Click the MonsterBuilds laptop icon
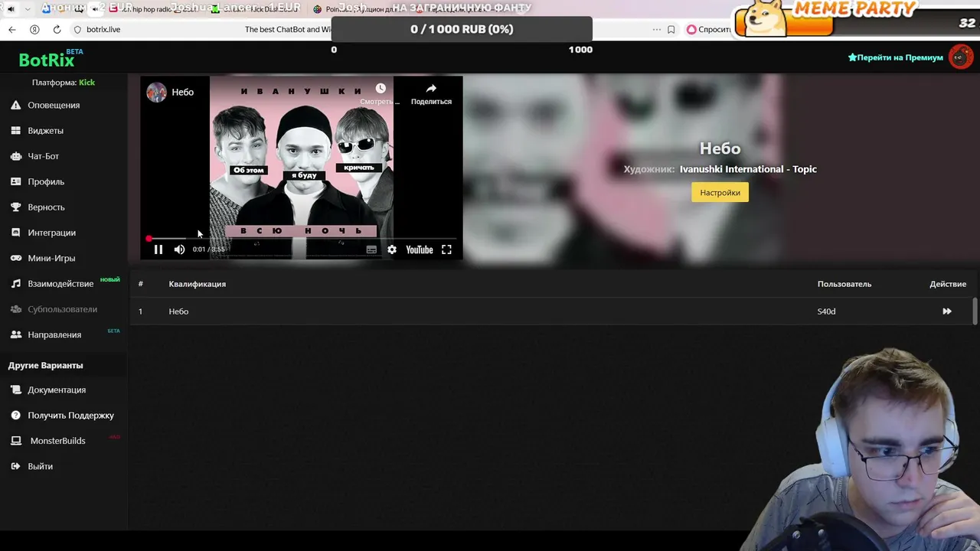Viewport: 980px width, 551px height. pos(15,441)
